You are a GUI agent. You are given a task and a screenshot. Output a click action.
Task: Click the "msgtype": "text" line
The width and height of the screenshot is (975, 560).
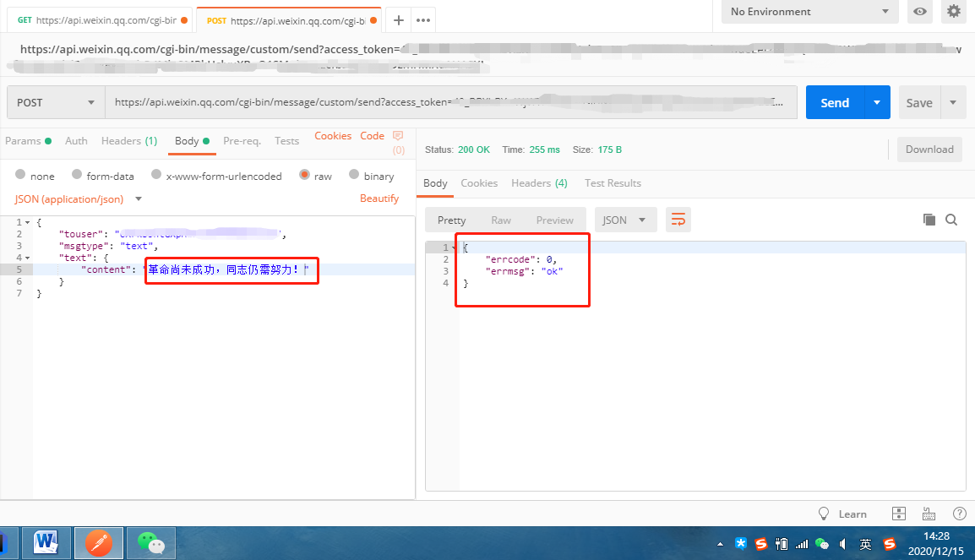[x=108, y=246]
